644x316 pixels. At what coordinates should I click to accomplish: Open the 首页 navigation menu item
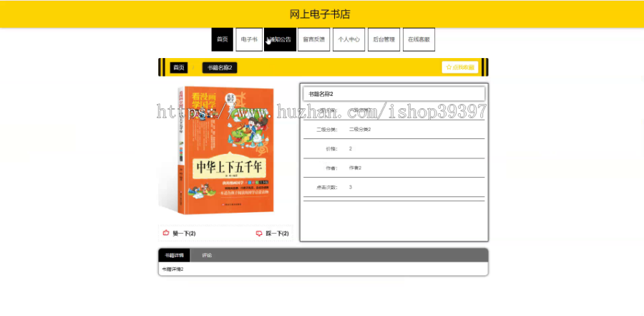(x=223, y=39)
